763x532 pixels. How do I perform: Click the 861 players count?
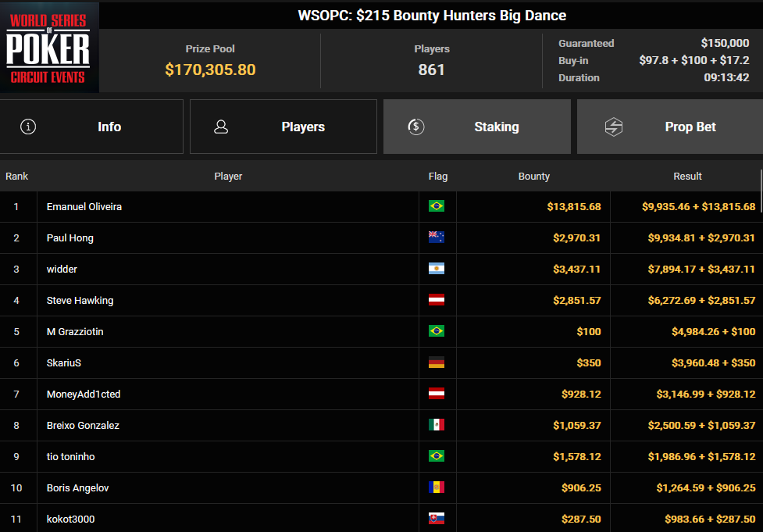click(x=432, y=70)
